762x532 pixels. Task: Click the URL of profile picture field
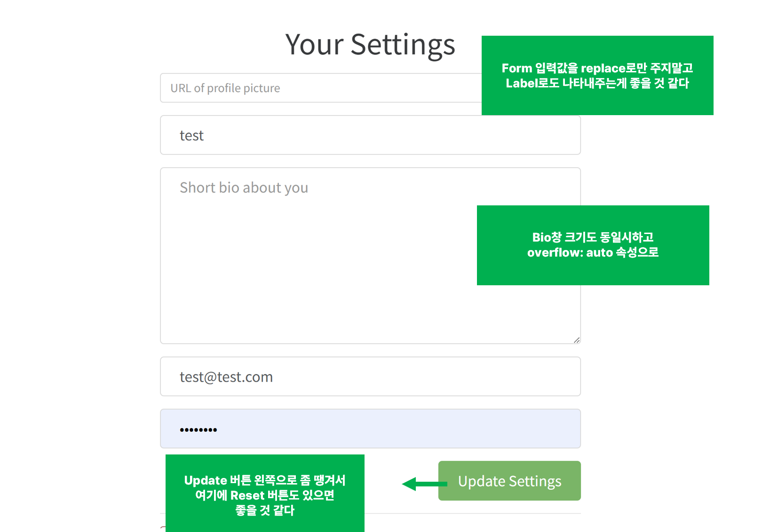coord(320,88)
